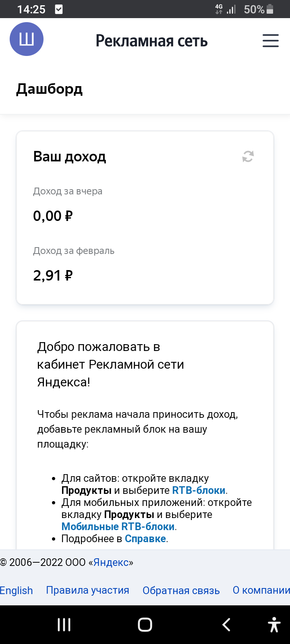Tap the checkmark notification icon
Screen dimensions: 290x644
pyautogui.click(x=59, y=9)
